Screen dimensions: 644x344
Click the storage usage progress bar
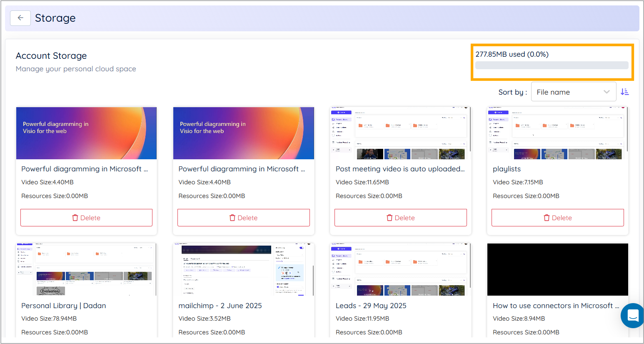(x=552, y=65)
